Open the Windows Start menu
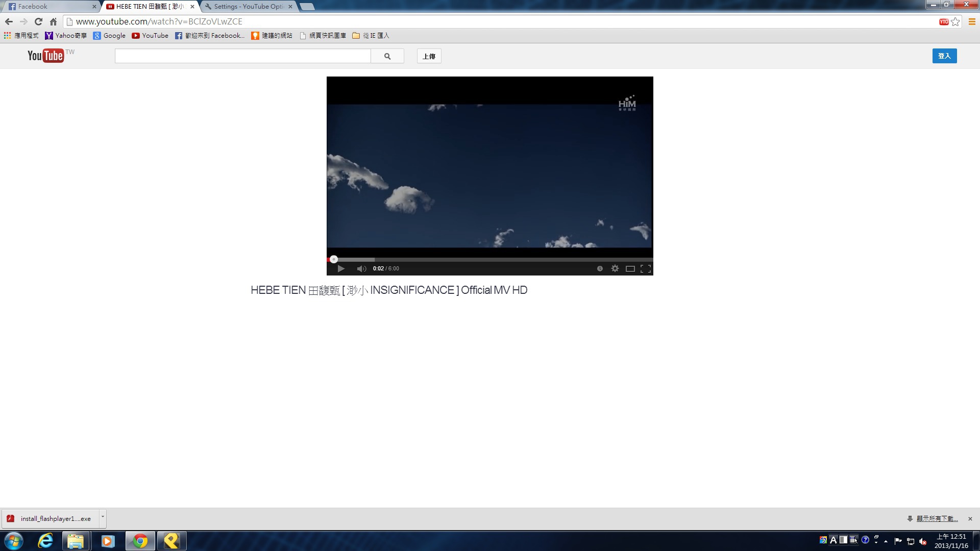Screen dimensions: 980x551 14,541
